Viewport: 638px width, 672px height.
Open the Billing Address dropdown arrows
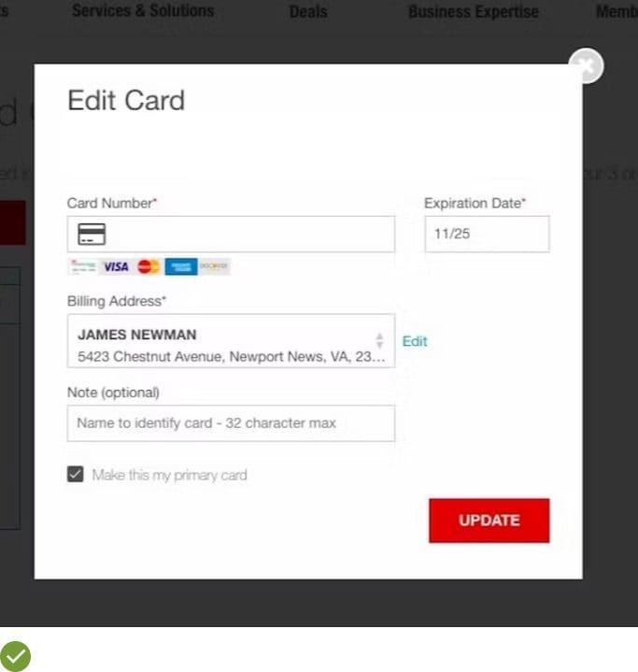(379, 341)
